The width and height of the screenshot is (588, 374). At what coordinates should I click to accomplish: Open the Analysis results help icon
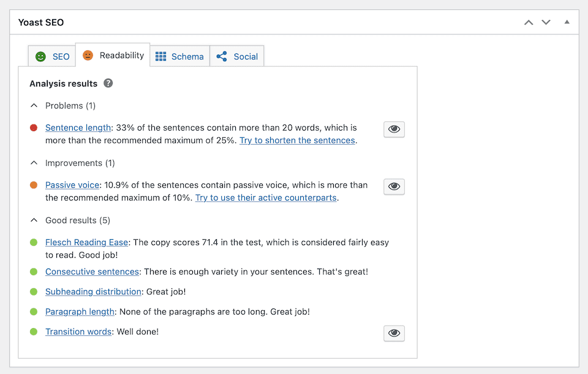pyautogui.click(x=108, y=83)
